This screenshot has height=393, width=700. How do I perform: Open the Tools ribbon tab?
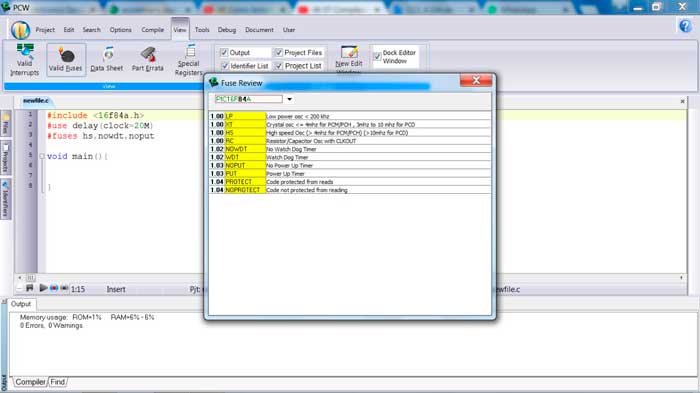coord(202,30)
